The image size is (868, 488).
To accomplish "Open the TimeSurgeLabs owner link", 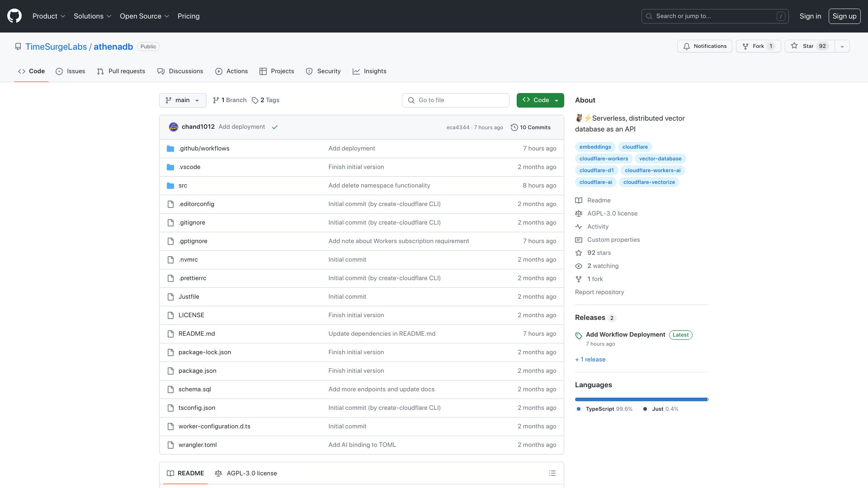I will tap(56, 47).
